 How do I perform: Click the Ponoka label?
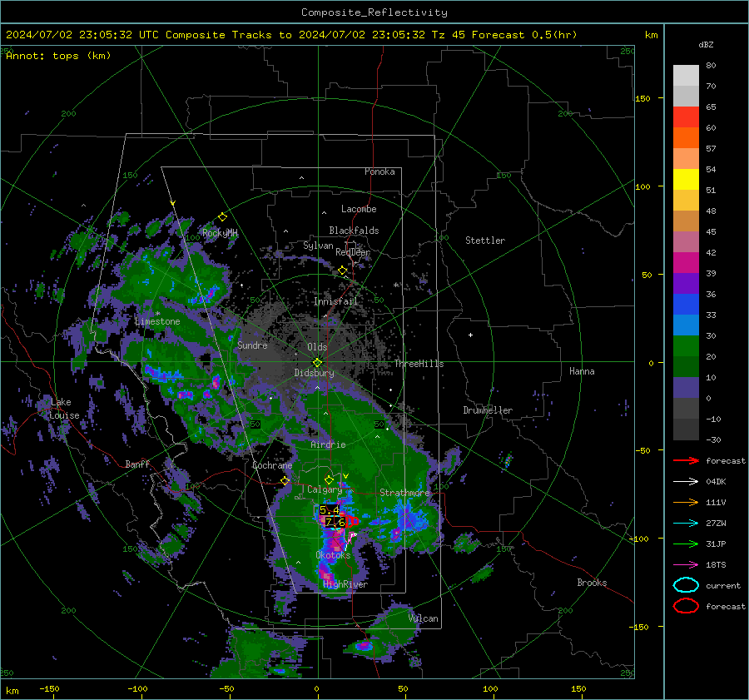[379, 171]
